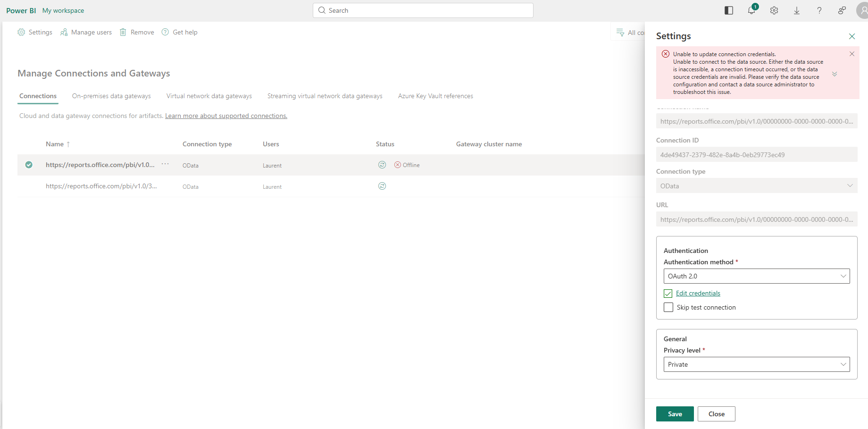This screenshot has height=429, width=868.
Task: Open the notifications bell icon
Action: (x=751, y=10)
